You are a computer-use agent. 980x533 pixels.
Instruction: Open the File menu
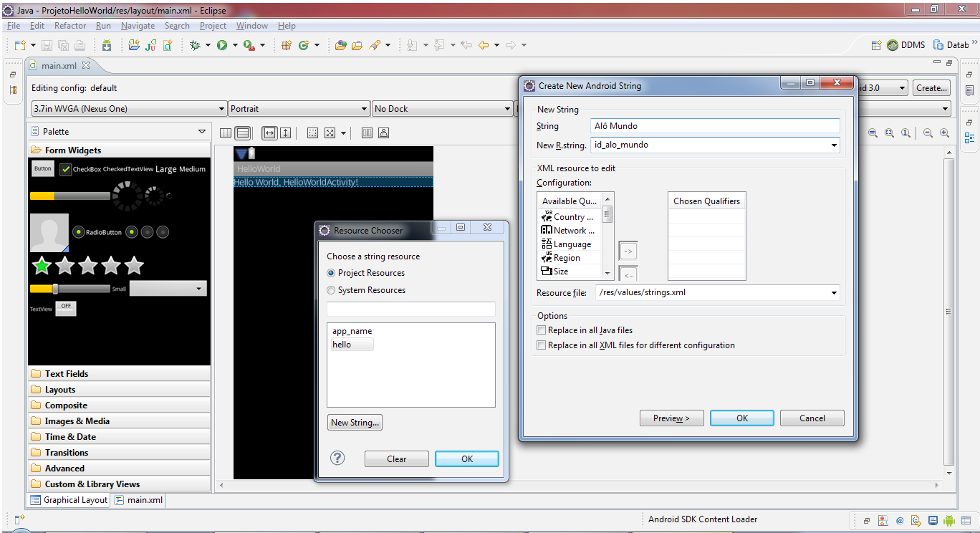coord(14,26)
